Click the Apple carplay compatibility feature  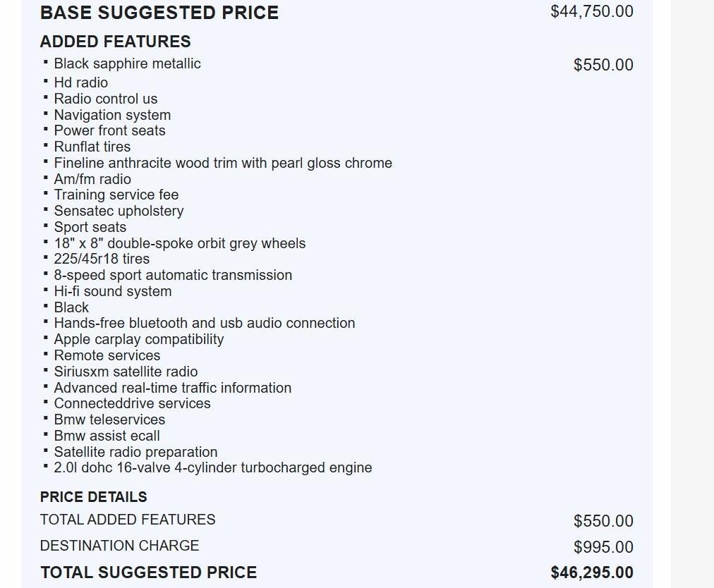138,339
